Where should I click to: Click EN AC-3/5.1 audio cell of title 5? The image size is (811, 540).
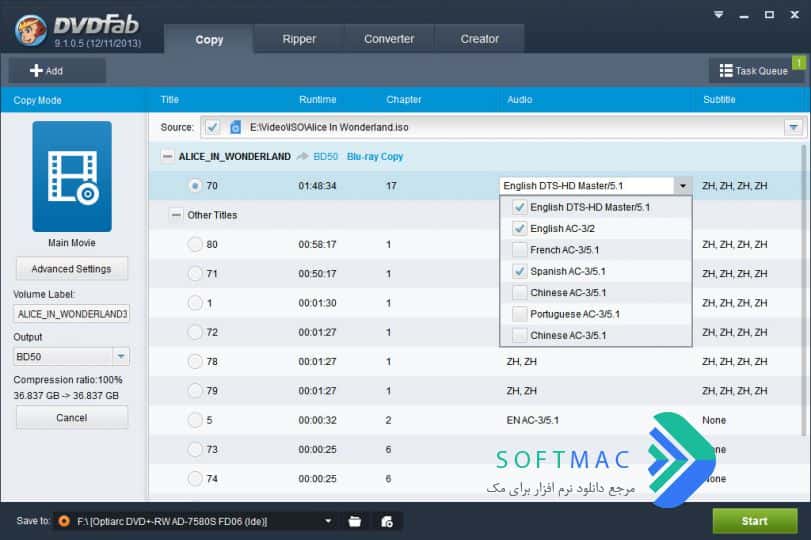[x=533, y=420]
